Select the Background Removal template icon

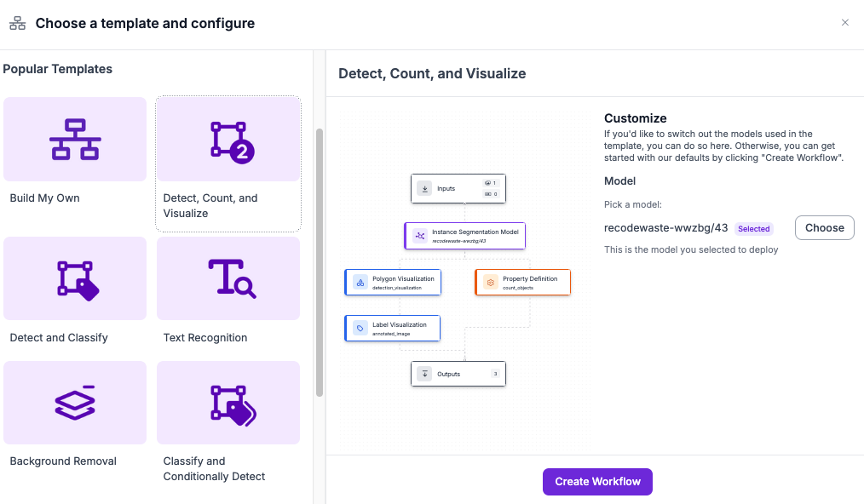[74, 402]
